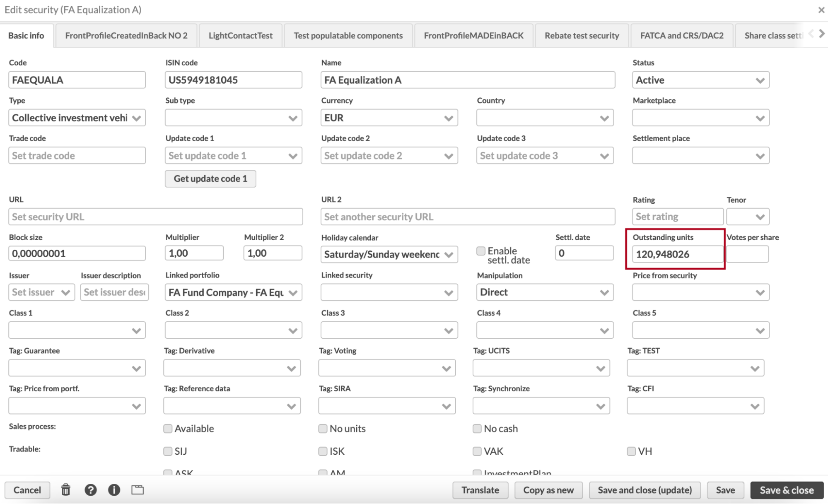Viewport: 828px width, 504px height.
Task: Open the Country dropdown
Action: [x=545, y=118]
